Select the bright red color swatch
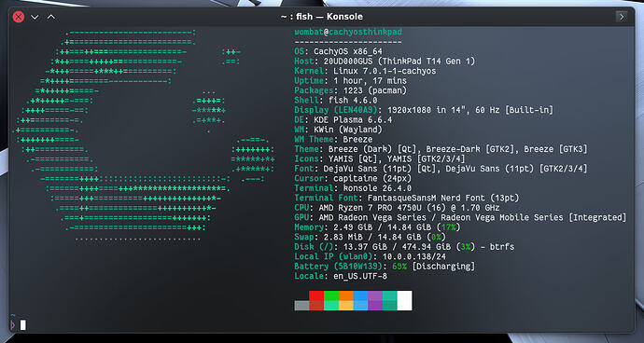Image resolution: width=644 pixels, height=343 pixels. pyautogui.click(x=316, y=295)
